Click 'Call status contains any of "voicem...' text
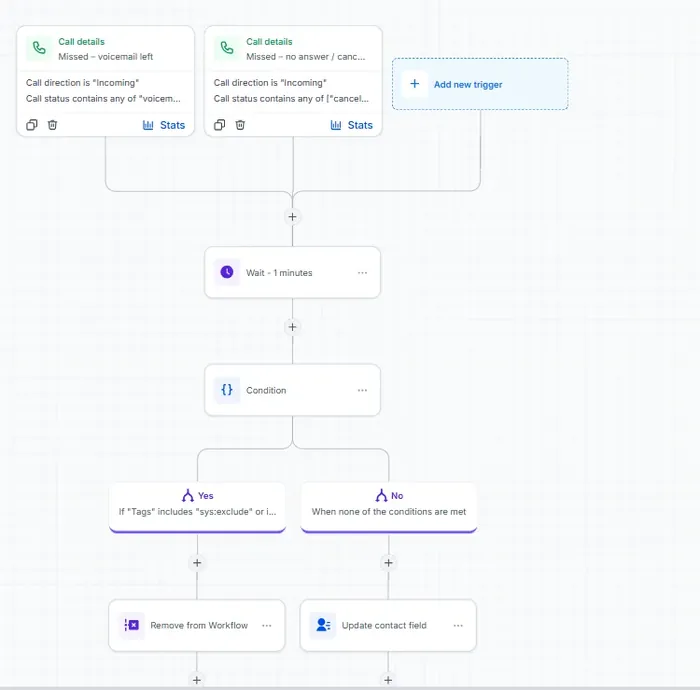Screen dimensions: 700x690 coord(103,99)
